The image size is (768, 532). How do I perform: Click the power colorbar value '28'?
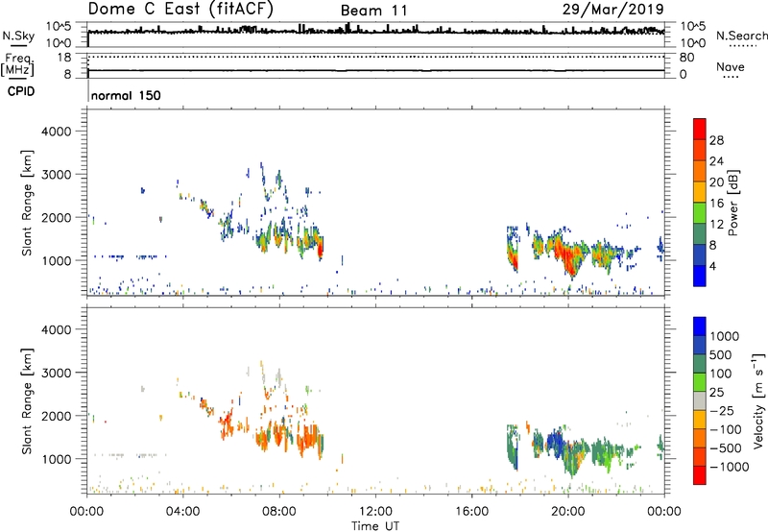[716, 140]
